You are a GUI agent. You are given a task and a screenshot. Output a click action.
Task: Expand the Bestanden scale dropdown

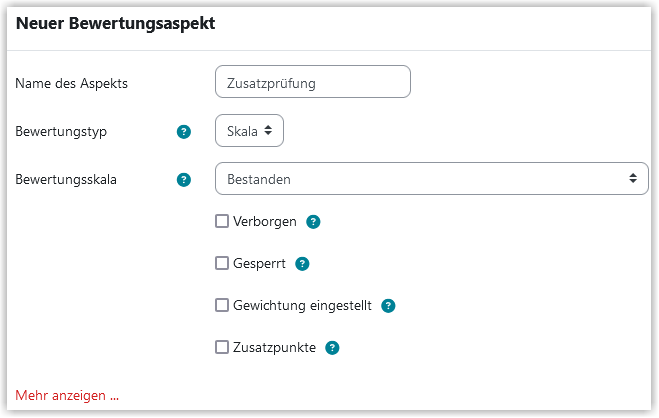click(432, 179)
